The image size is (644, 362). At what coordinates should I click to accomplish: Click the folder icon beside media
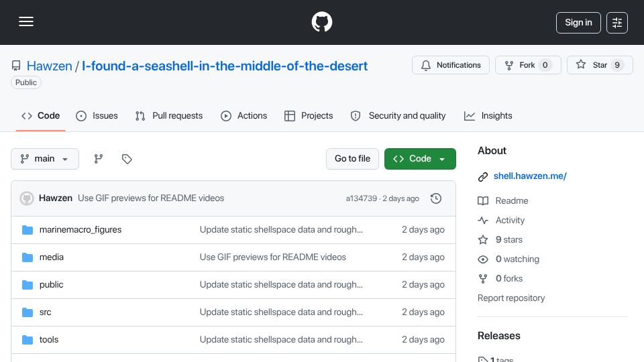28,257
